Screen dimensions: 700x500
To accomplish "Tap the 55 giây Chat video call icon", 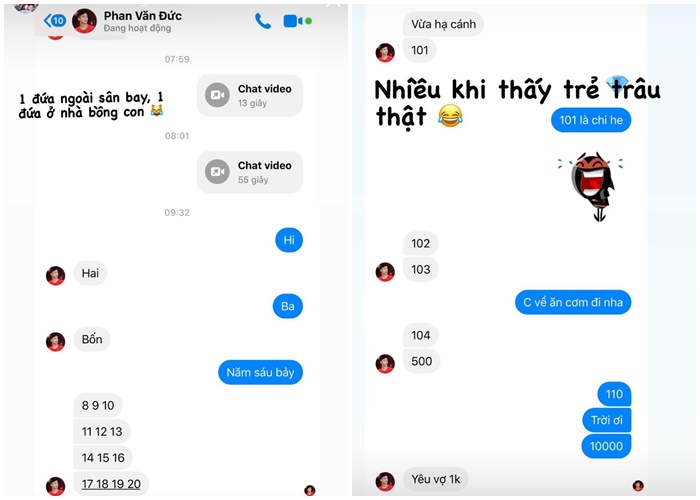I will tap(217, 172).
